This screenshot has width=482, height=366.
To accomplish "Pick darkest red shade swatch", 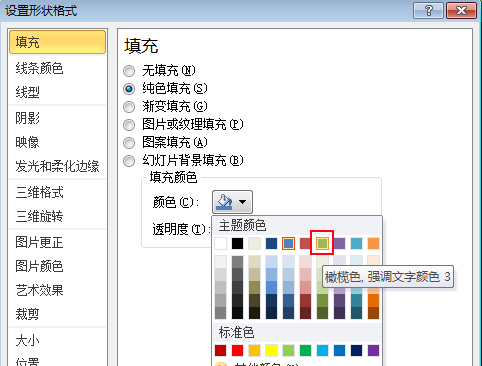I will [306, 313].
